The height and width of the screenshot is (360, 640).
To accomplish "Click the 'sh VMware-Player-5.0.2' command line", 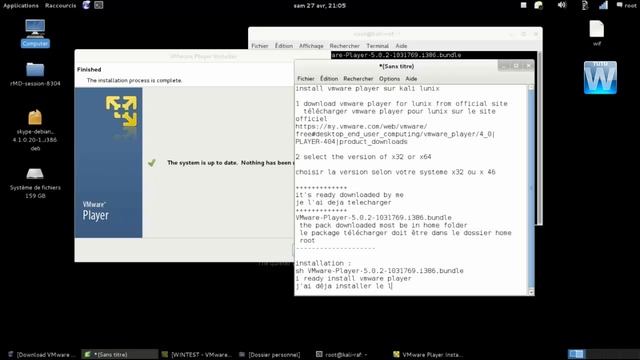I will pyautogui.click(x=379, y=271).
